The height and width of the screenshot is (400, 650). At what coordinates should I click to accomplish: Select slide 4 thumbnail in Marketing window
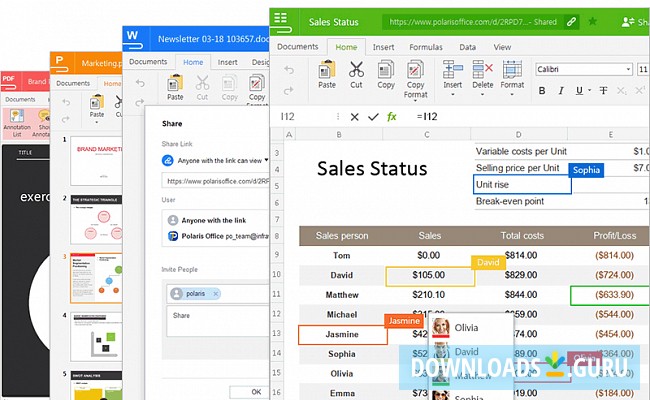coord(96,337)
